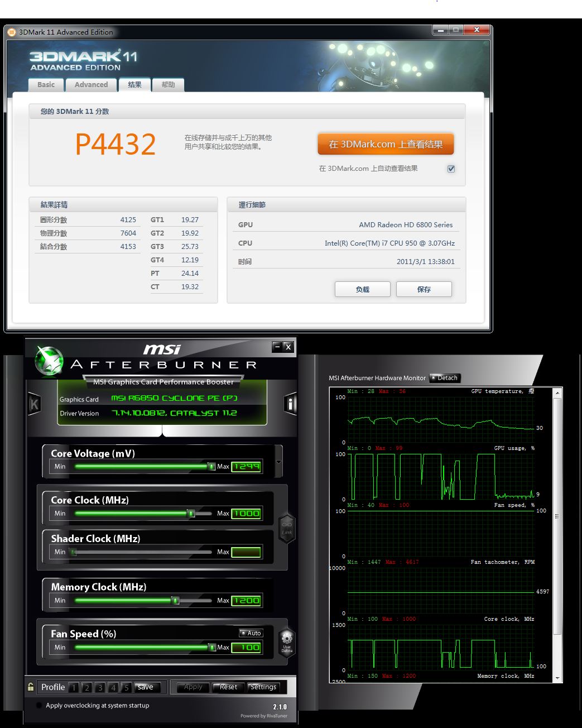
Task: Open the Afterburner information i icon
Action: click(x=291, y=403)
